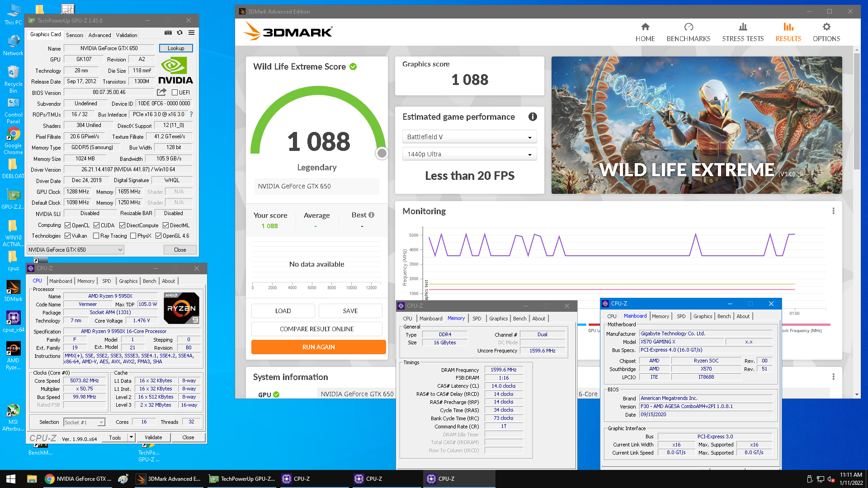Click the SAVE result button
This screenshot has width=868, height=488.
pyautogui.click(x=350, y=311)
